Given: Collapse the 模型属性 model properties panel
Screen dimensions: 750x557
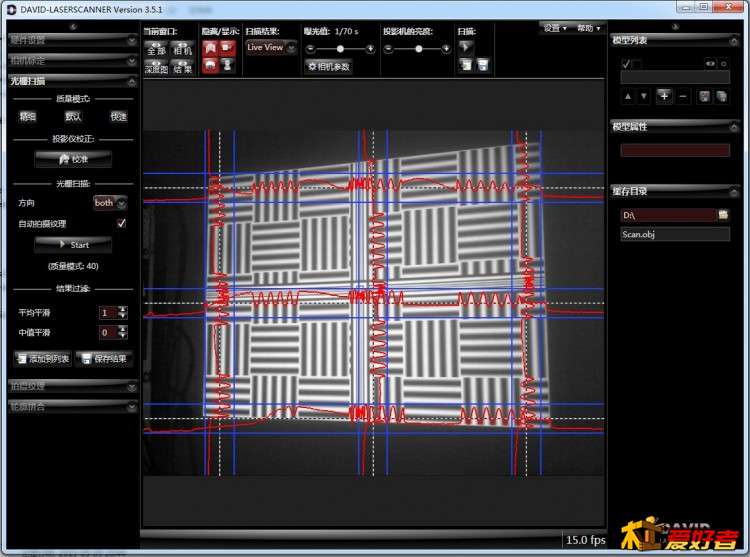Looking at the screenshot, I should coord(675,127).
